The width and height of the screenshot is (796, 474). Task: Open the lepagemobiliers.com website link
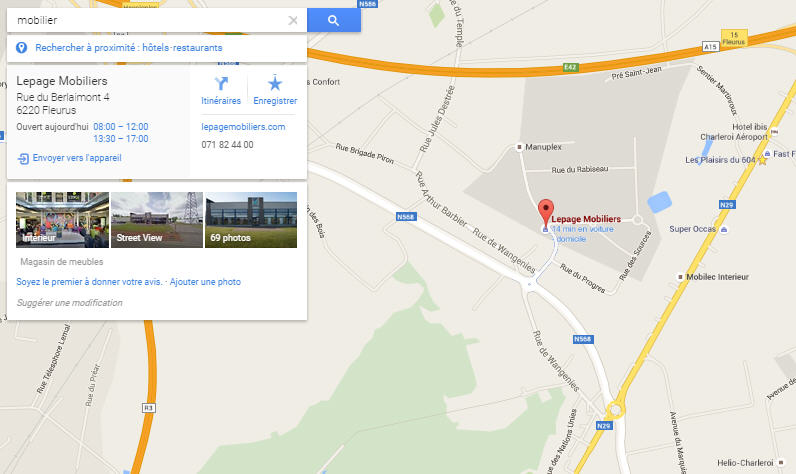[243, 127]
